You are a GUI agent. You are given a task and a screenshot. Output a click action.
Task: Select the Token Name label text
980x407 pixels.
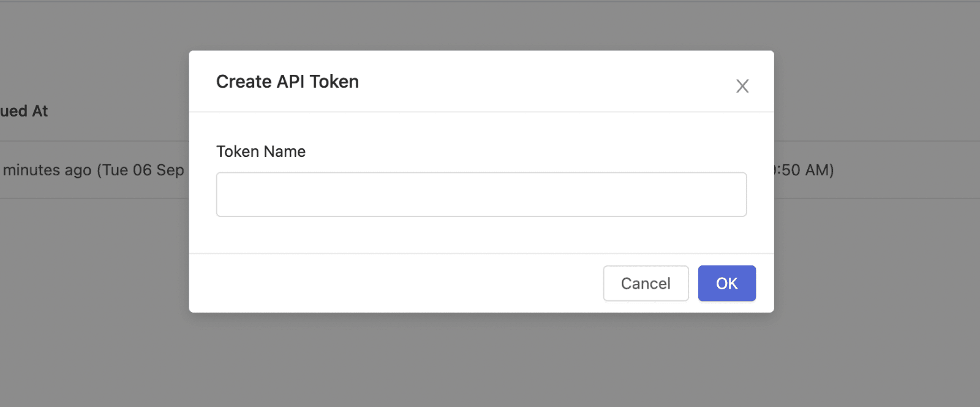(x=260, y=151)
